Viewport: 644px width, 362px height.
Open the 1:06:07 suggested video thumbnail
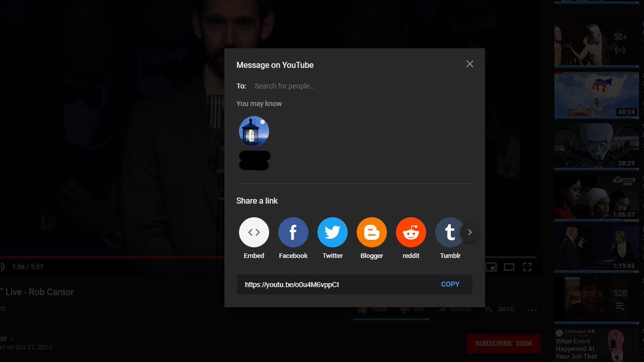(x=597, y=197)
